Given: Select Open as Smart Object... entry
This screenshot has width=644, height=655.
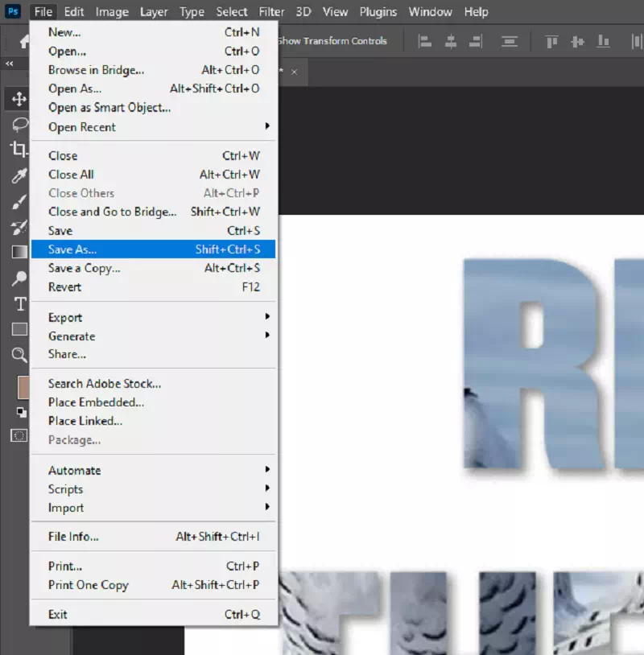Looking at the screenshot, I should 154,107.
